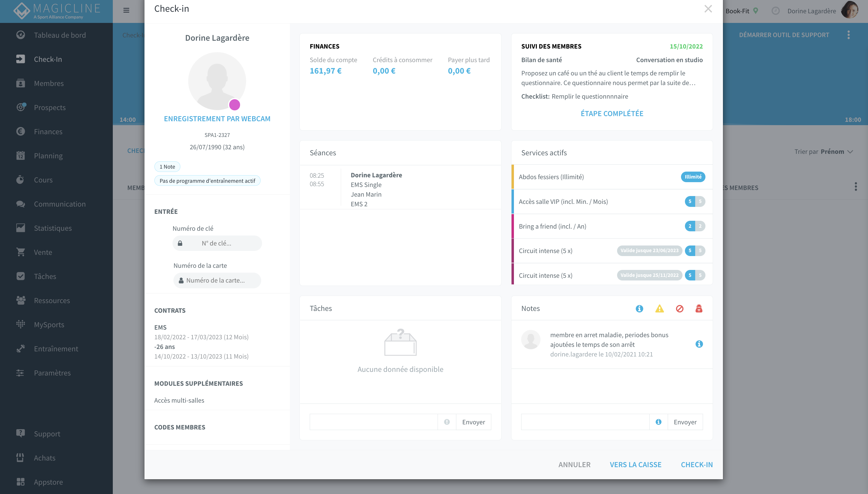This screenshot has width=868, height=494.
Task: Select the red lock note icon
Action: [699, 309]
